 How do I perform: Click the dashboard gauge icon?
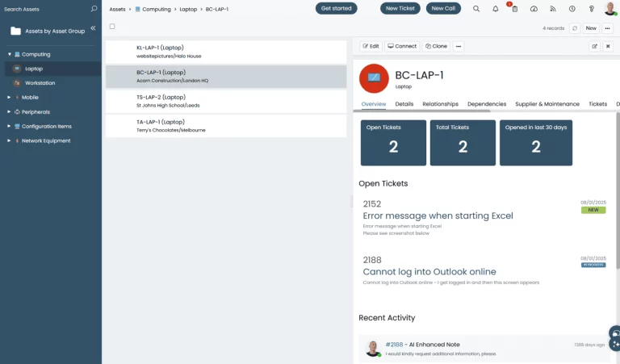coord(534,9)
